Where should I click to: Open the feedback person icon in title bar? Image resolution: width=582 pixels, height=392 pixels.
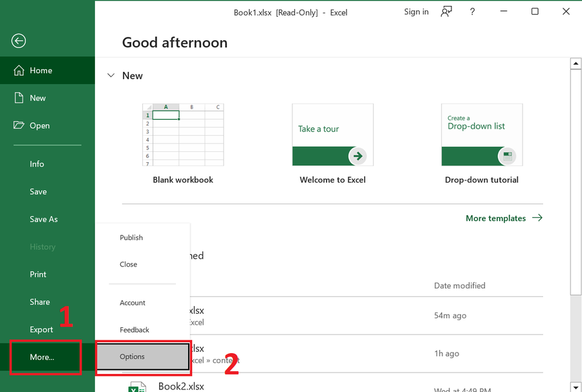pyautogui.click(x=446, y=12)
